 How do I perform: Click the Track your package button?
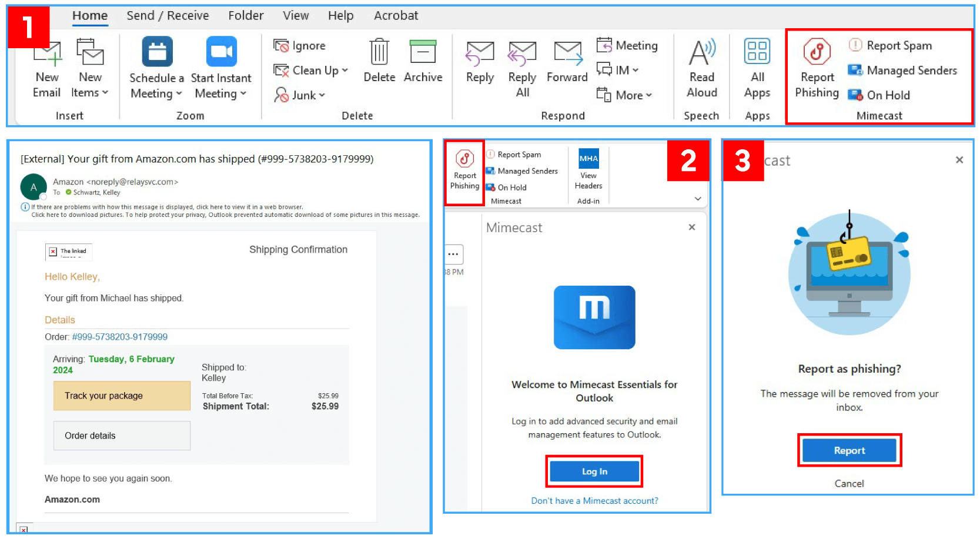pyautogui.click(x=122, y=396)
